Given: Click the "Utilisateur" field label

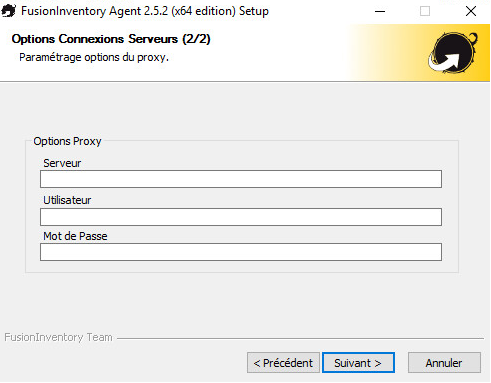Looking at the screenshot, I should 67,200.
